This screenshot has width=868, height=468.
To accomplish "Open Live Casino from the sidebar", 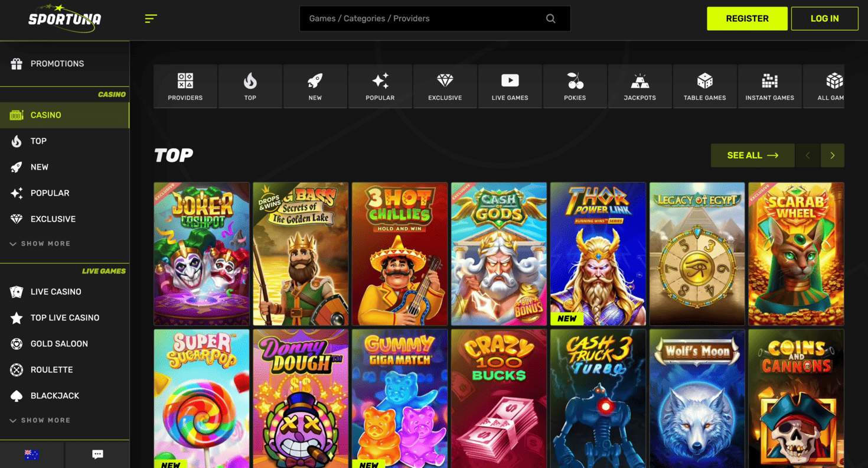I will pos(65,292).
